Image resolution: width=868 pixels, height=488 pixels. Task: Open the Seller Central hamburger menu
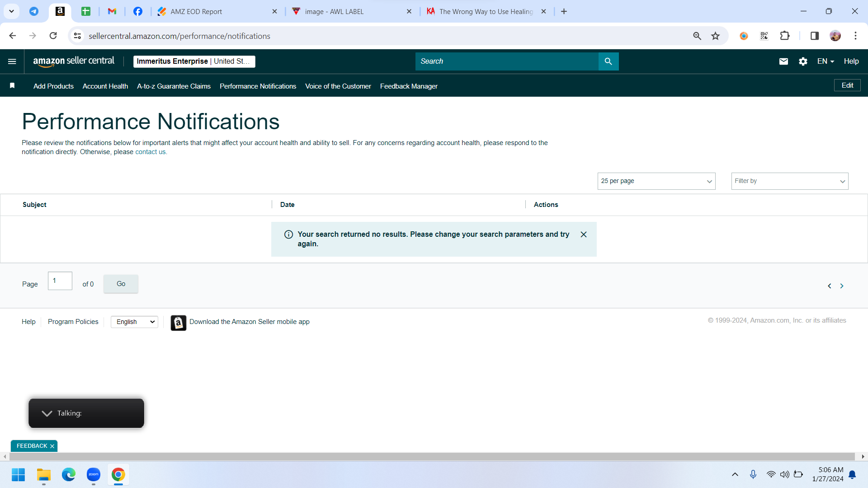tap(12, 61)
